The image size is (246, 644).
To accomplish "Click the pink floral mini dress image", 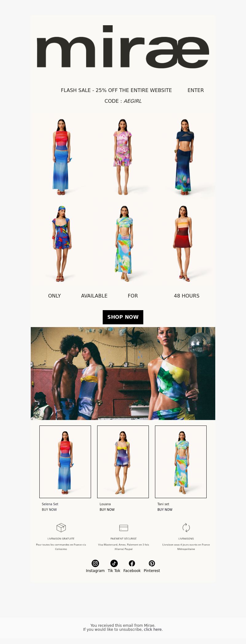I will pyautogui.click(x=123, y=157).
